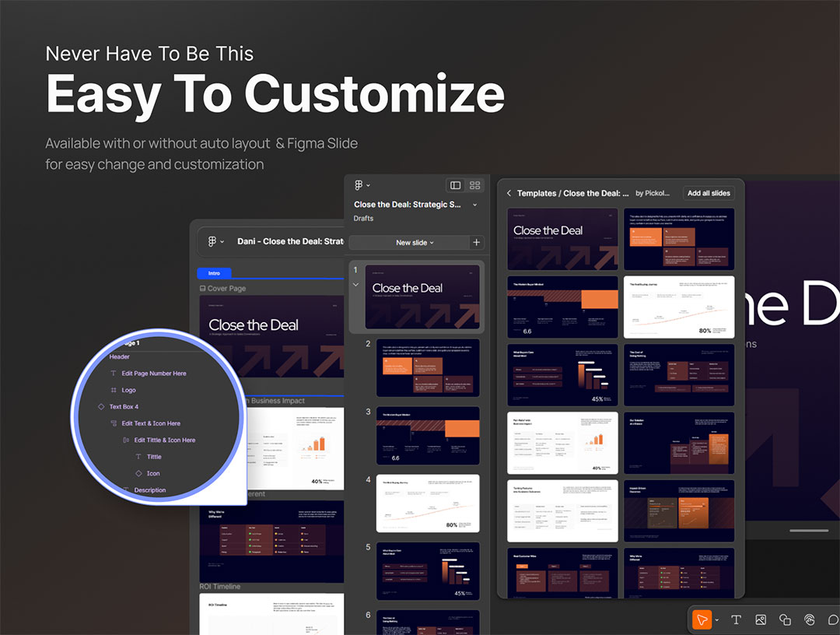Click the Add all slides button
Image resolution: width=840 pixels, height=635 pixels.
point(709,193)
